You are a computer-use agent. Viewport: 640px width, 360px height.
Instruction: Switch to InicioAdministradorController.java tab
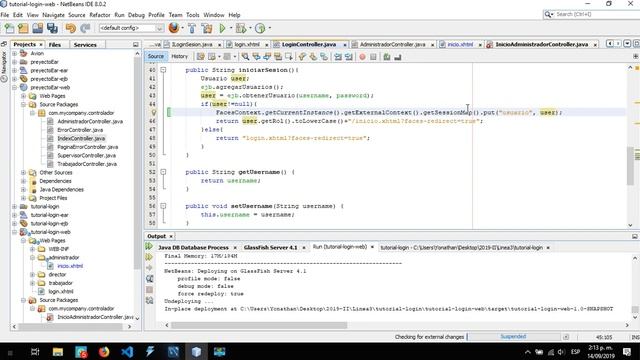(542, 44)
